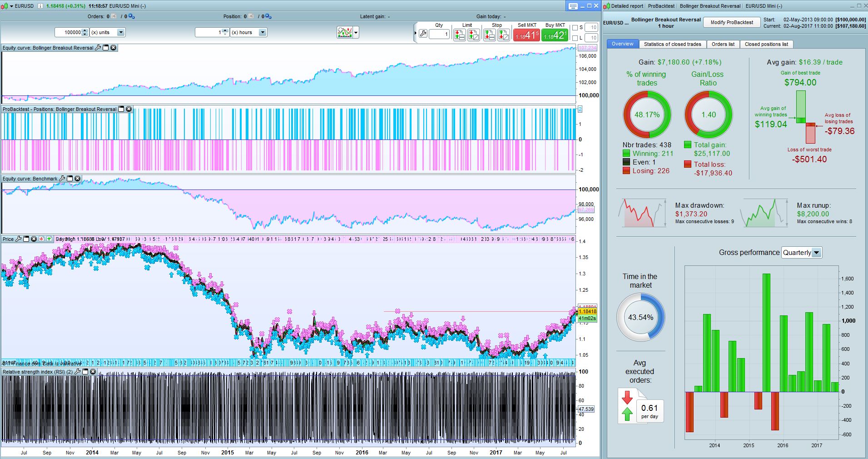
Task: Open the RSI indicator wrench settings
Action: tap(78, 372)
